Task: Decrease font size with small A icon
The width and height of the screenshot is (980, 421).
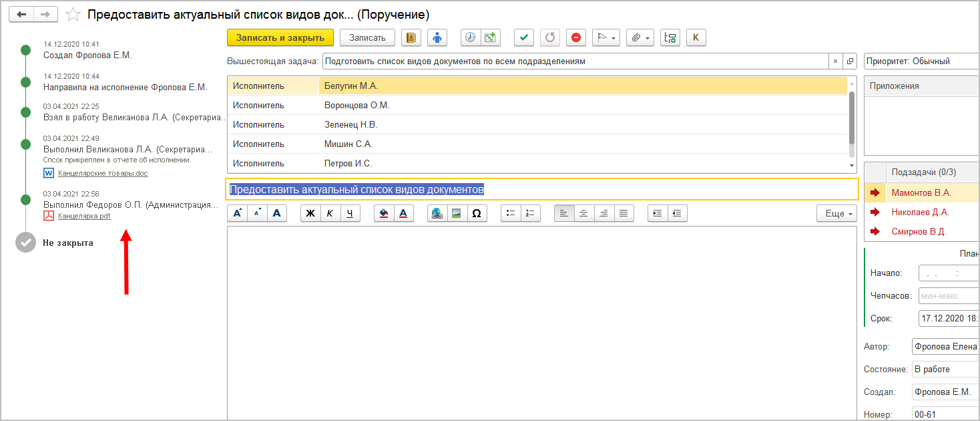Action: [x=257, y=213]
